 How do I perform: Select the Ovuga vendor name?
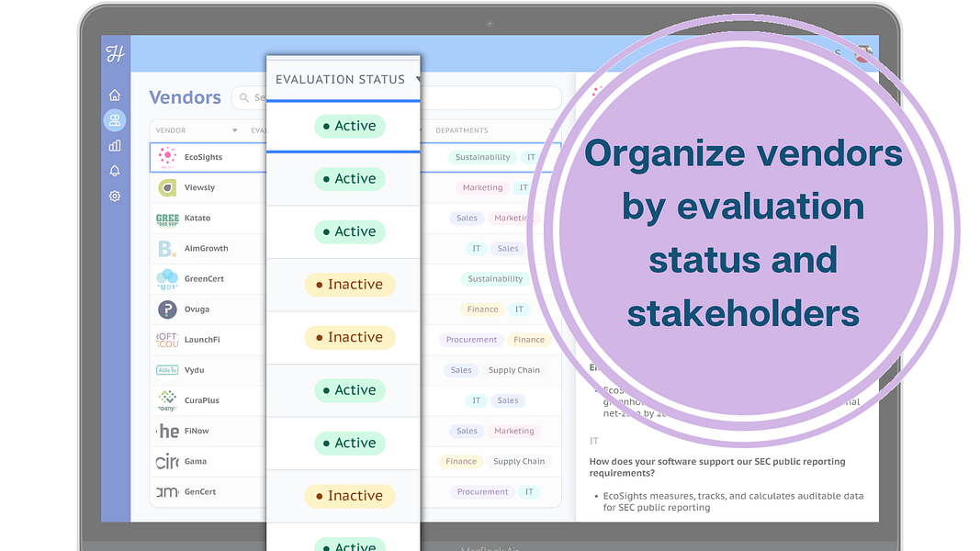[197, 309]
